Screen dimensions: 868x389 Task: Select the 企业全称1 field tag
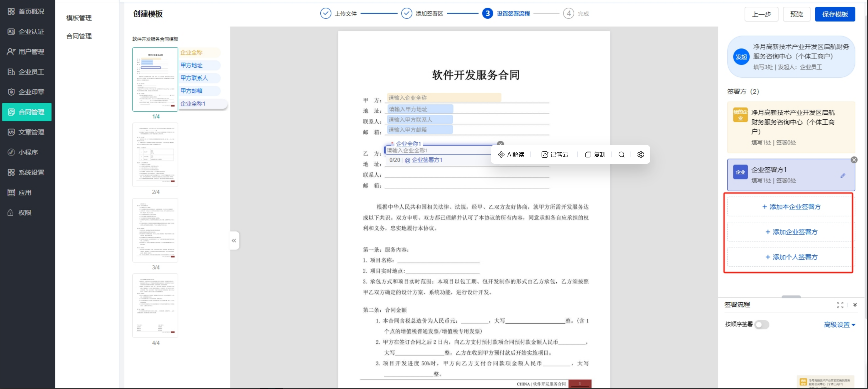203,104
